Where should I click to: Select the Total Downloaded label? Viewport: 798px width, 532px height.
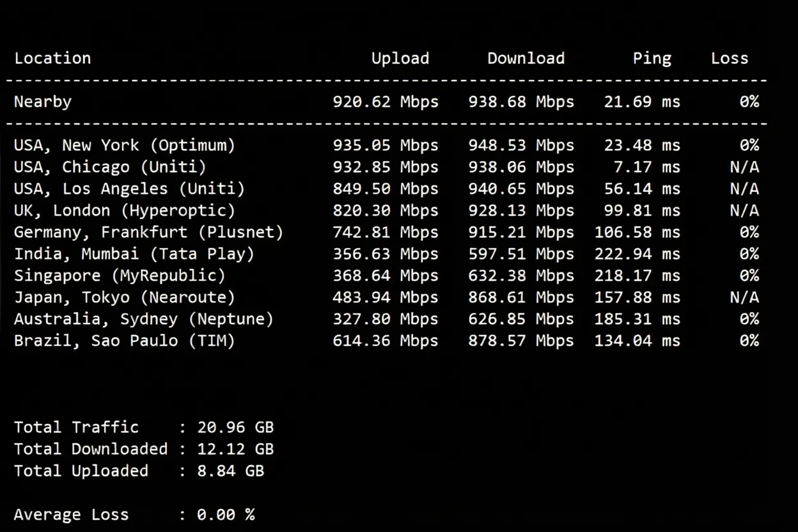91,449
